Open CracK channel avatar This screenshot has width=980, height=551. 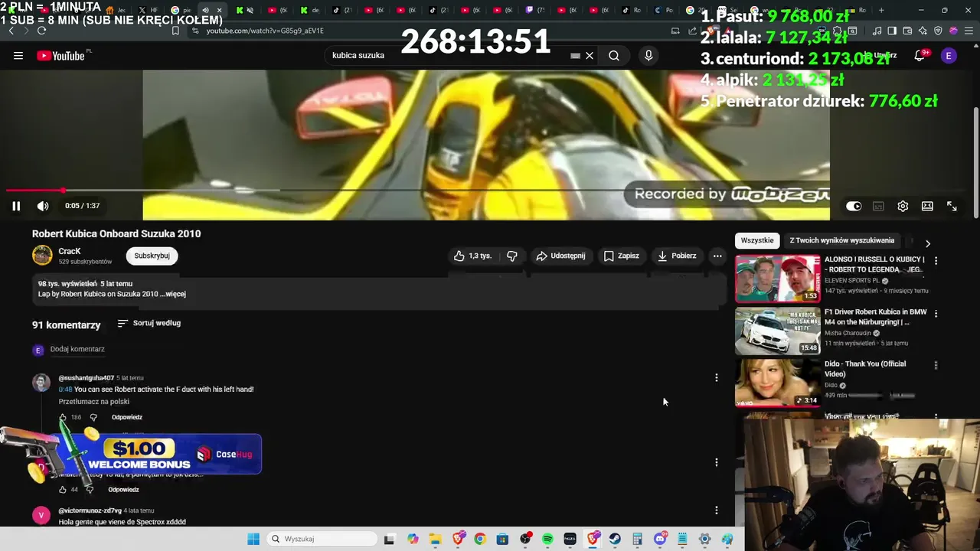click(42, 256)
